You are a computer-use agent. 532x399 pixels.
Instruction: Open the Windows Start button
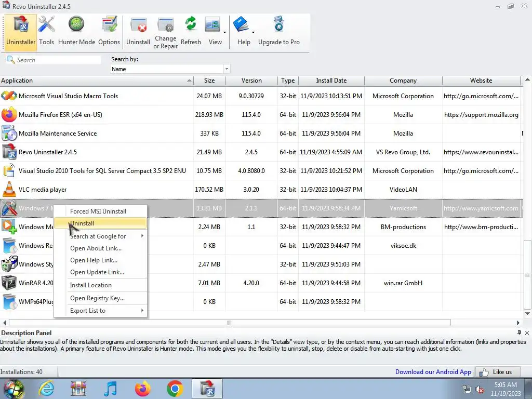pos(14,389)
